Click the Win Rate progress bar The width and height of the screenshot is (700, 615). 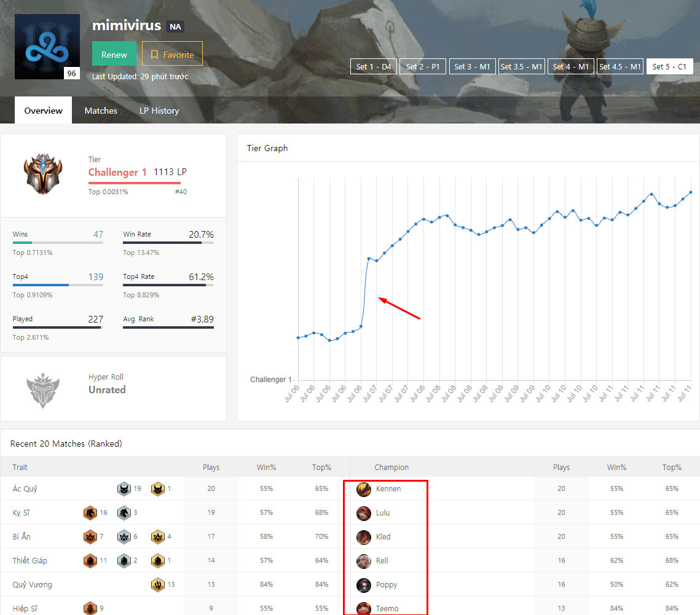[x=168, y=243]
